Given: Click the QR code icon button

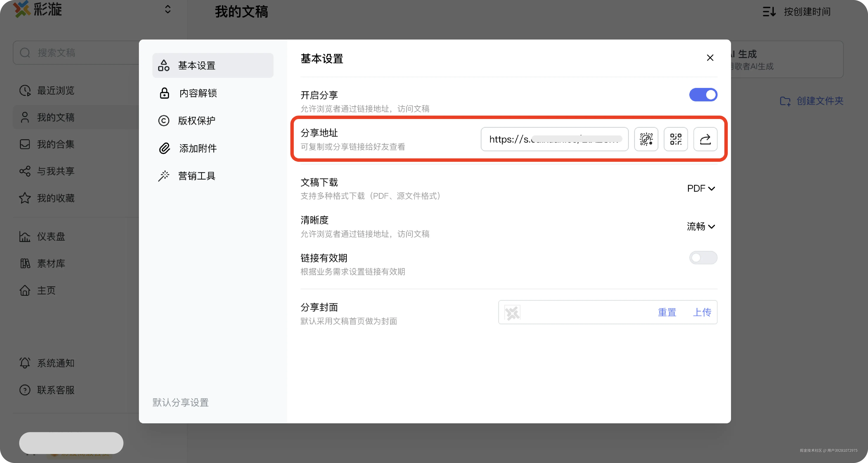Looking at the screenshot, I should [x=676, y=139].
